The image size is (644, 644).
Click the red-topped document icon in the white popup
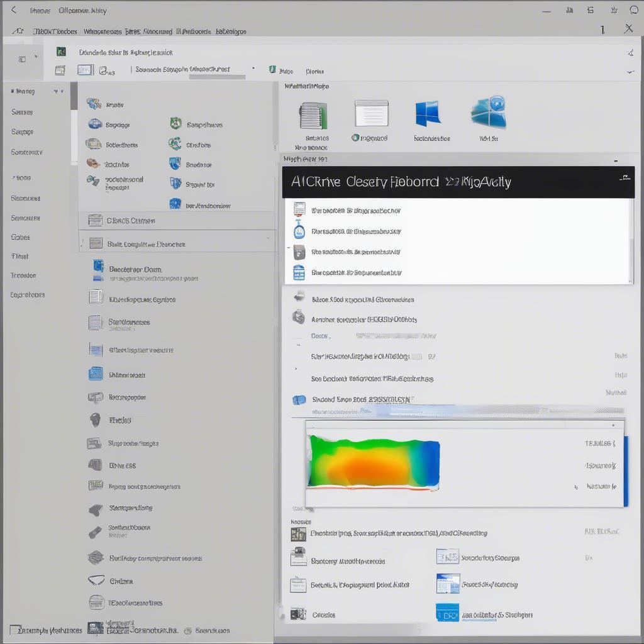(x=299, y=209)
